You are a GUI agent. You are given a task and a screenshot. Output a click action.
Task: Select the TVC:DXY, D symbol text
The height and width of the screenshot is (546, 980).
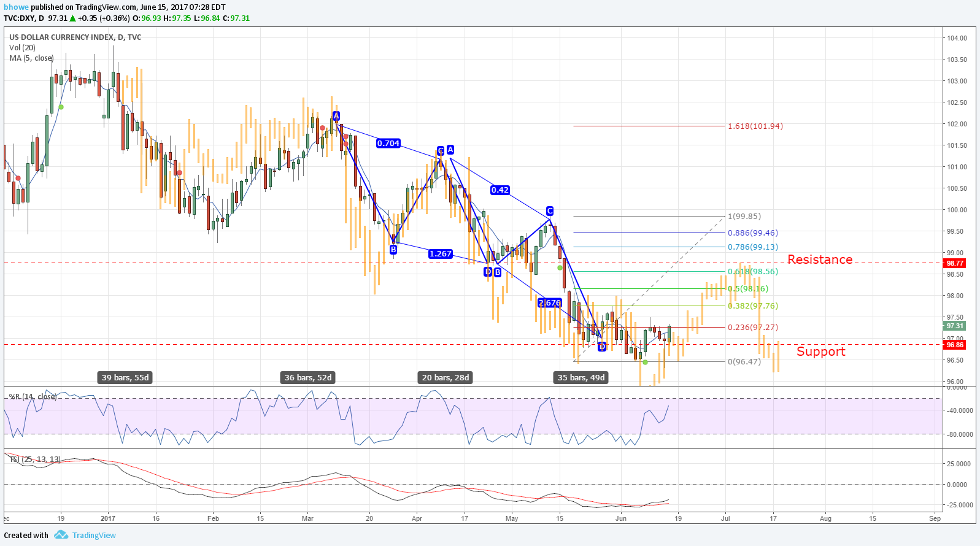coord(24,18)
